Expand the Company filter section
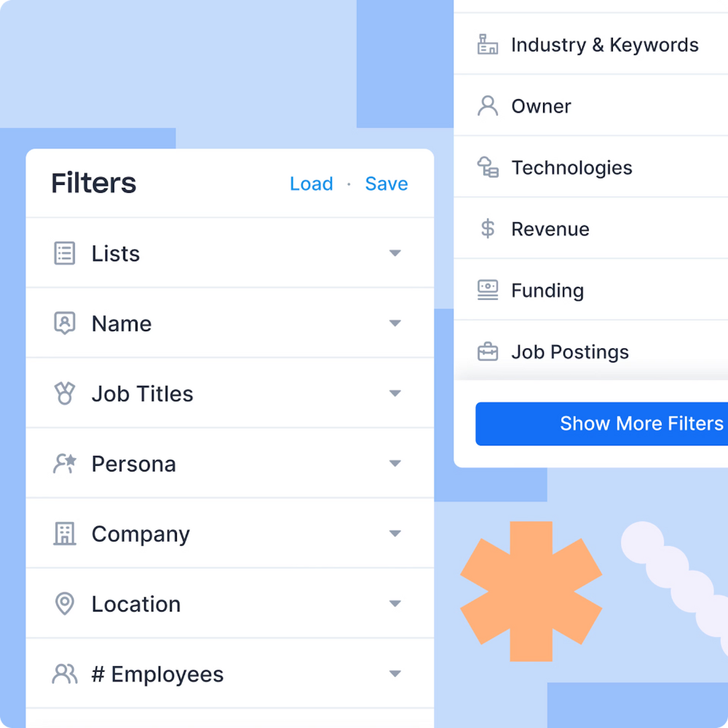Image resolution: width=728 pixels, height=728 pixels. click(x=395, y=534)
